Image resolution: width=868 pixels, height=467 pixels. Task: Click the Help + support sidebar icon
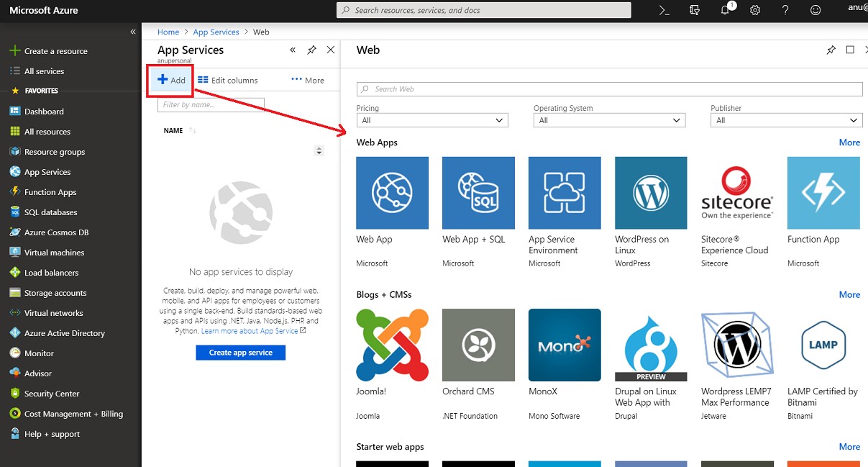[15, 434]
